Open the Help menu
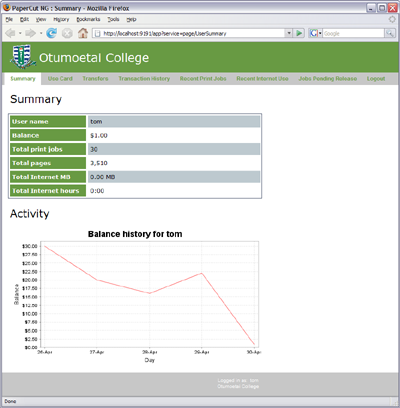The height and width of the screenshot is (408, 400). tap(131, 19)
